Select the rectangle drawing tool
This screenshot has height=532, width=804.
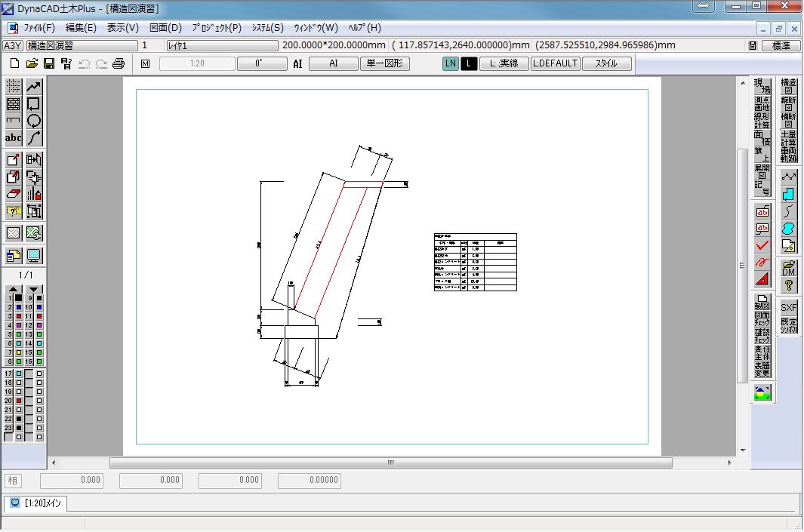coord(34,104)
